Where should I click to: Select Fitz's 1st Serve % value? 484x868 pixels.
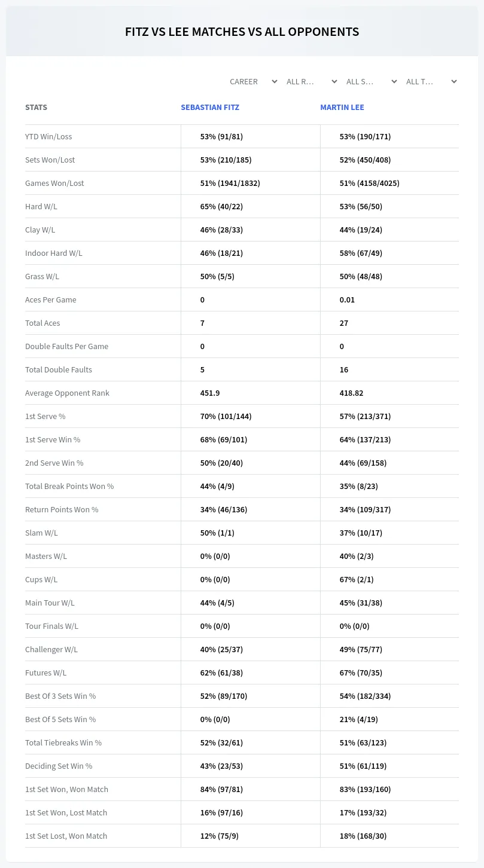(x=226, y=416)
